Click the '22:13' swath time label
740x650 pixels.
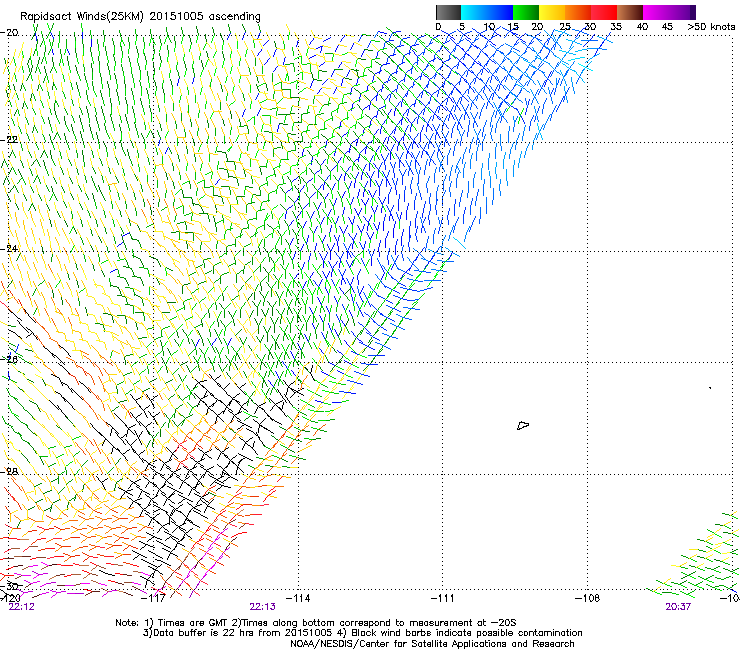click(x=262, y=607)
